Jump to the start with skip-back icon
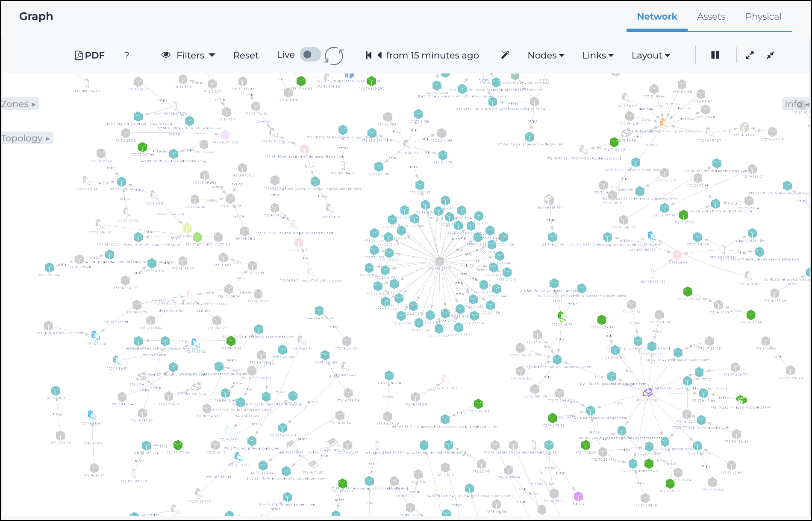This screenshot has height=521, width=812. pos(368,55)
